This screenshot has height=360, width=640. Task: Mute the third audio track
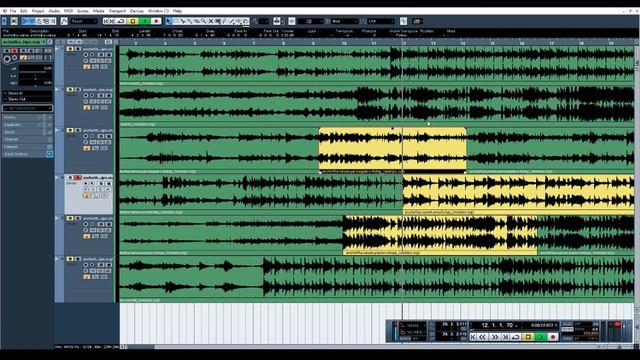(70, 130)
